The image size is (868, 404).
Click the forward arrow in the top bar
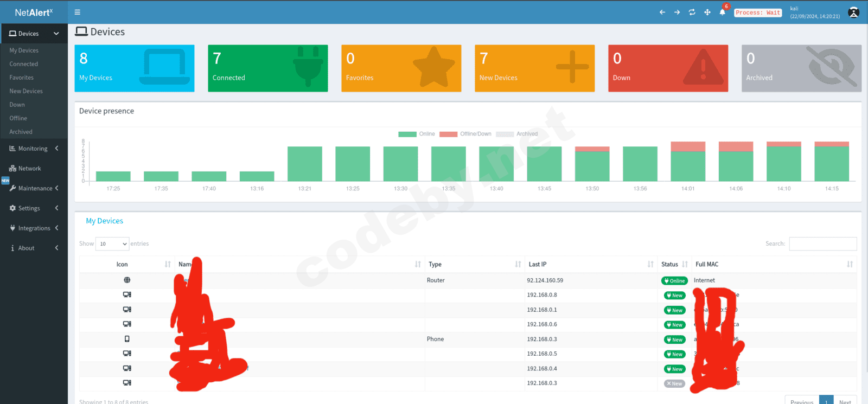677,12
